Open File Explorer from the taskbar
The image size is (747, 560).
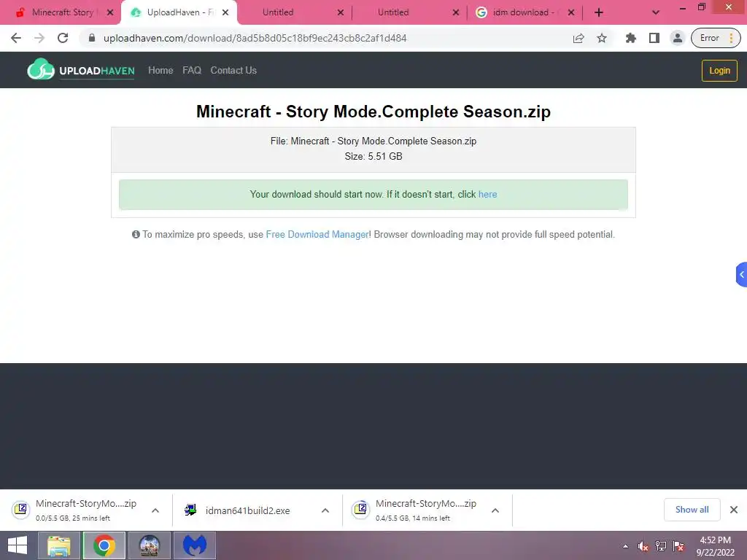(x=58, y=545)
